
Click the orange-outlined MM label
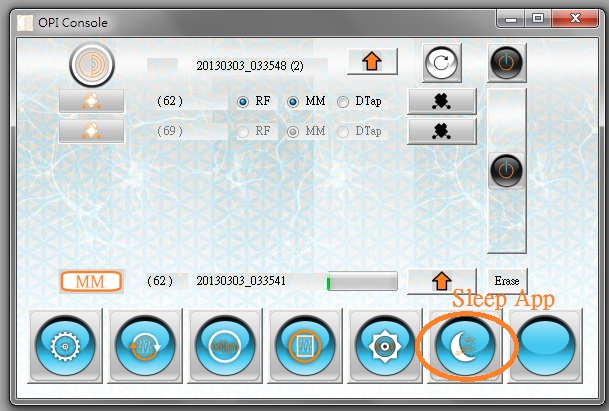coord(91,281)
